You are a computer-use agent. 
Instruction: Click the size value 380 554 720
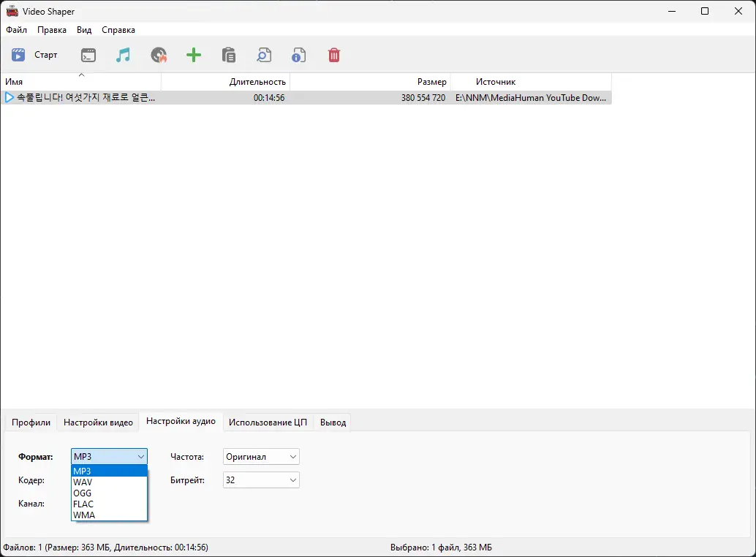[x=423, y=98]
